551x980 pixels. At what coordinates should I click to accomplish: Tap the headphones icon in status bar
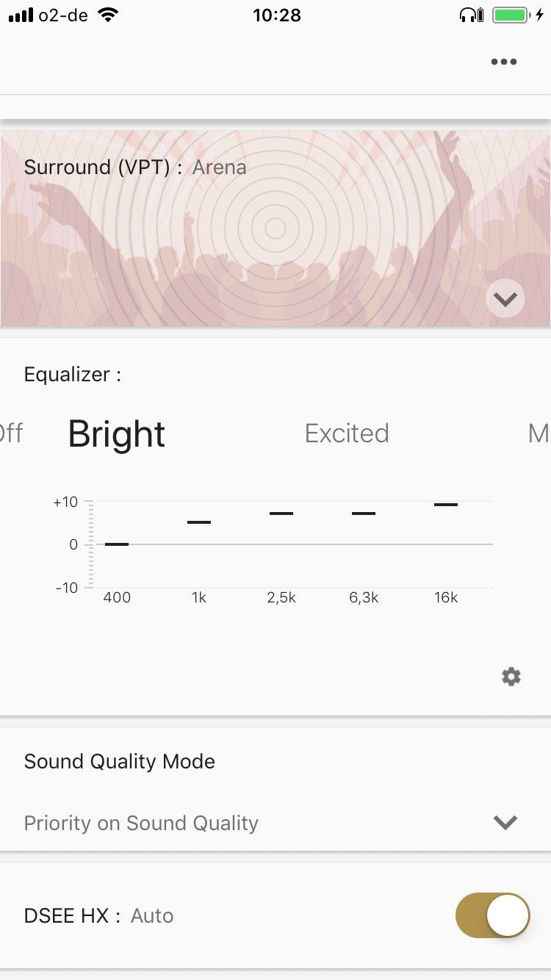(469, 15)
